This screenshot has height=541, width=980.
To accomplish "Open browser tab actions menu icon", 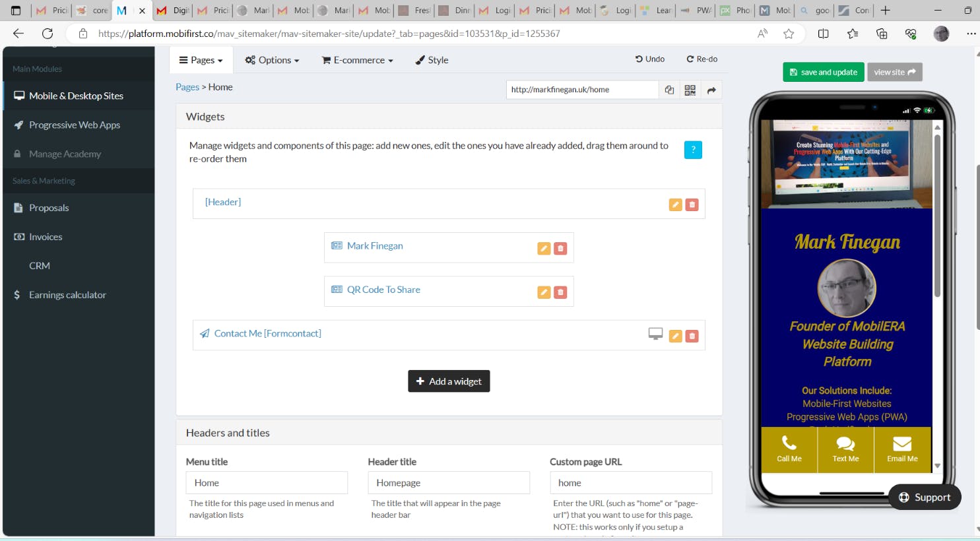I will click(x=16, y=11).
